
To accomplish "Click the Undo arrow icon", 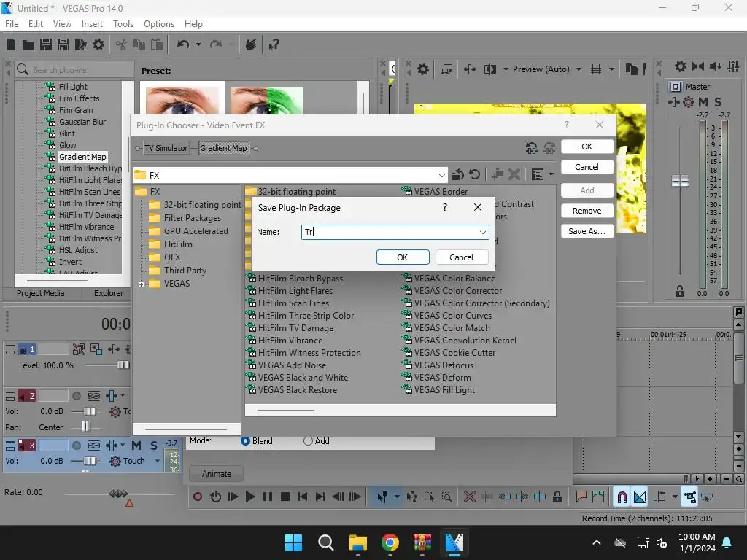I will [183, 44].
